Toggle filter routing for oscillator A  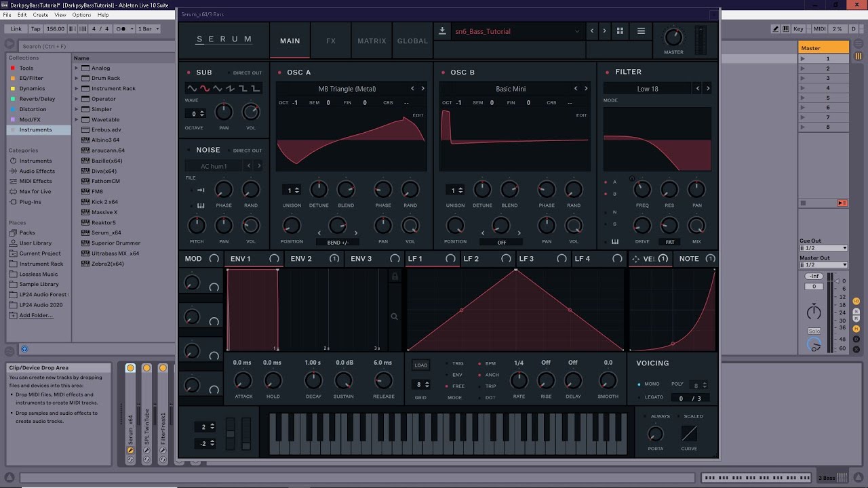(606, 182)
